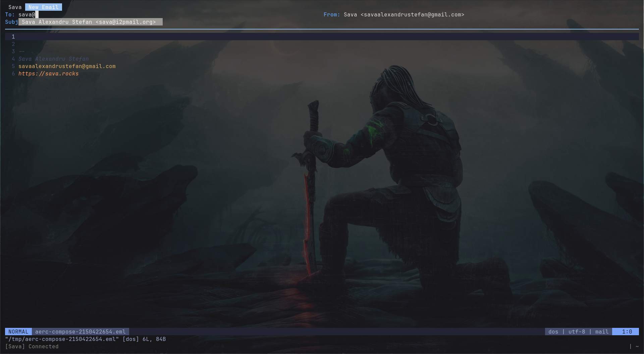Image resolution: width=644 pixels, height=354 pixels.
Task: Click the [Sava] Connected status message
Action: (32, 346)
